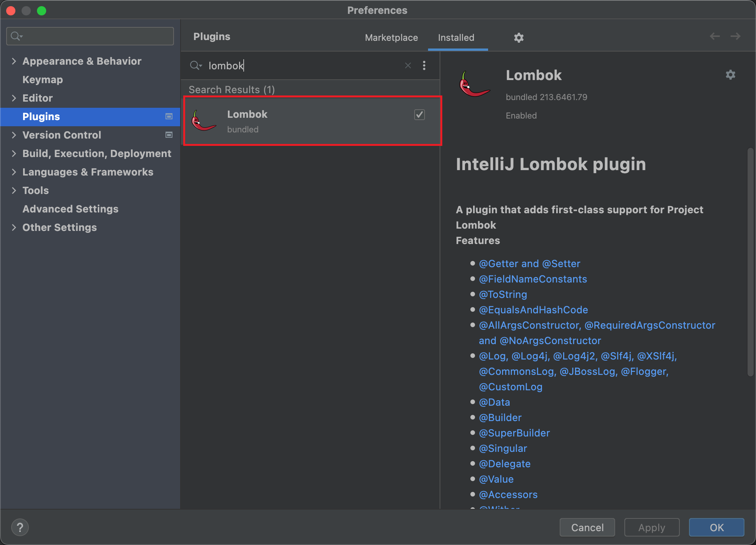The width and height of the screenshot is (756, 545).
Task: Navigate forward with the right arrow
Action: (x=735, y=36)
